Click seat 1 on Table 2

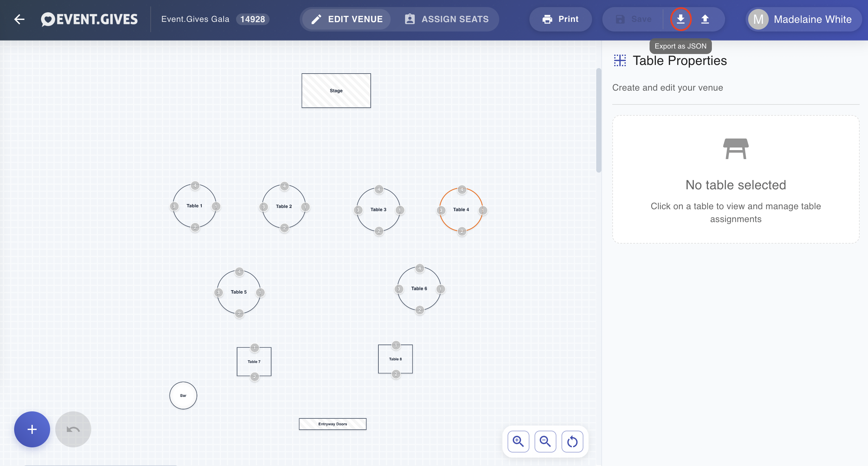coord(305,207)
